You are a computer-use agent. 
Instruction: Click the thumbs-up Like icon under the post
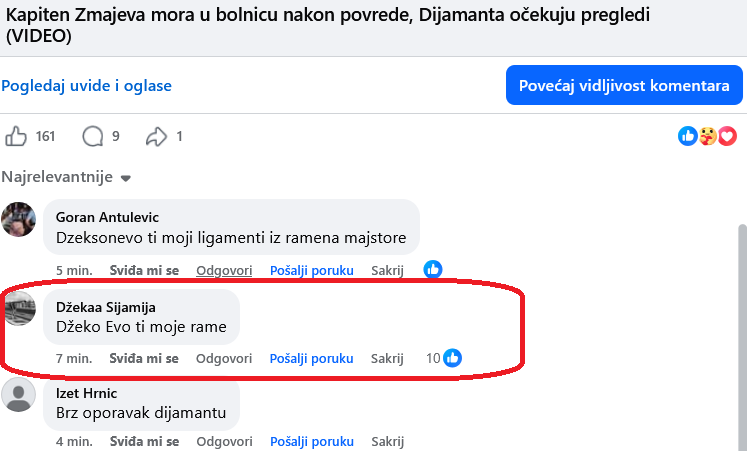pos(17,136)
